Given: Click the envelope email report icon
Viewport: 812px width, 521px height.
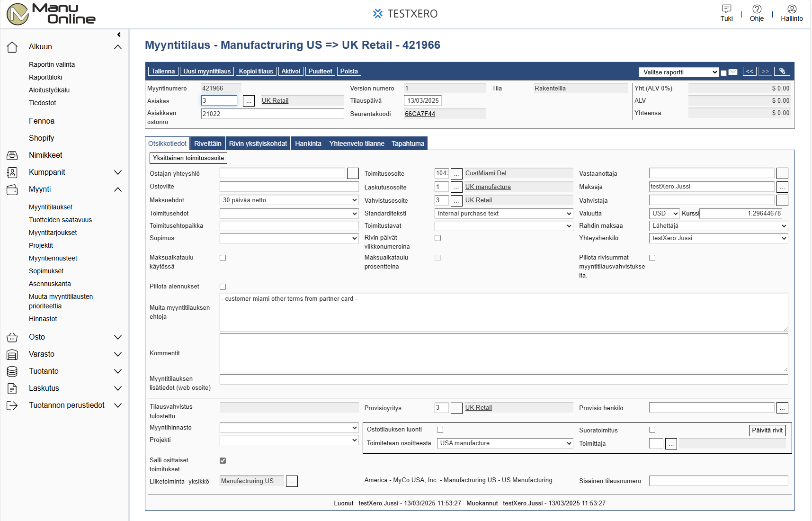Looking at the screenshot, I should tap(733, 72).
